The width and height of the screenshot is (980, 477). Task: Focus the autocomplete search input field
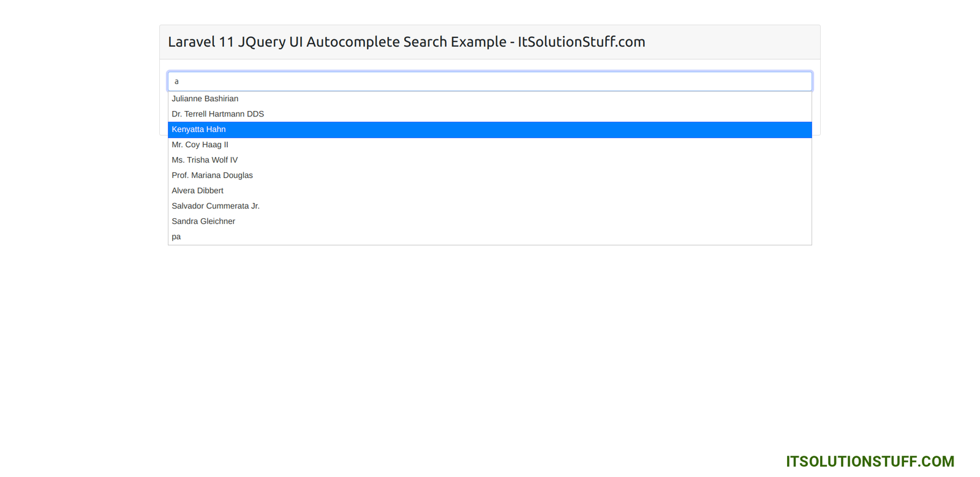point(490,82)
